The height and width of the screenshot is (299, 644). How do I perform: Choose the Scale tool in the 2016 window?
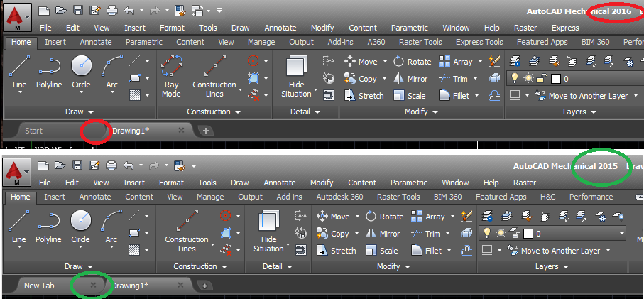click(409, 96)
